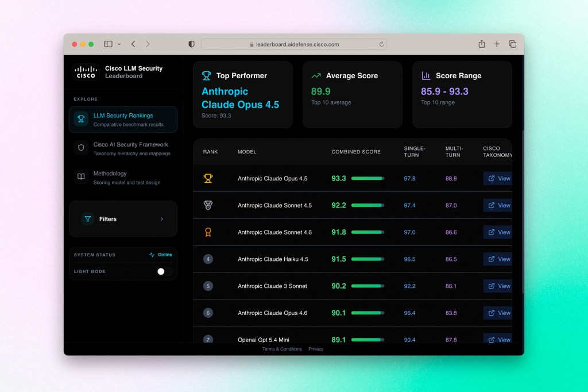Open Methodology via the book icon
Viewport: 588px width, 392px height.
click(x=81, y=176)
